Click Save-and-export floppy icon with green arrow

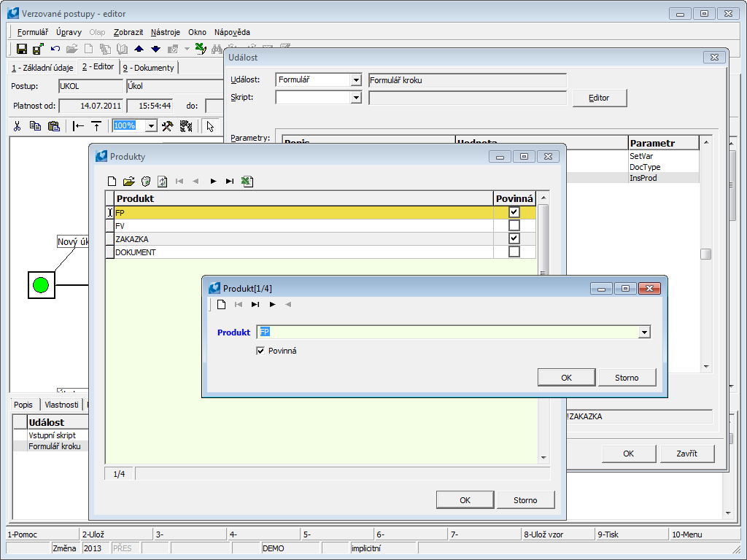[x=38, y=49]
